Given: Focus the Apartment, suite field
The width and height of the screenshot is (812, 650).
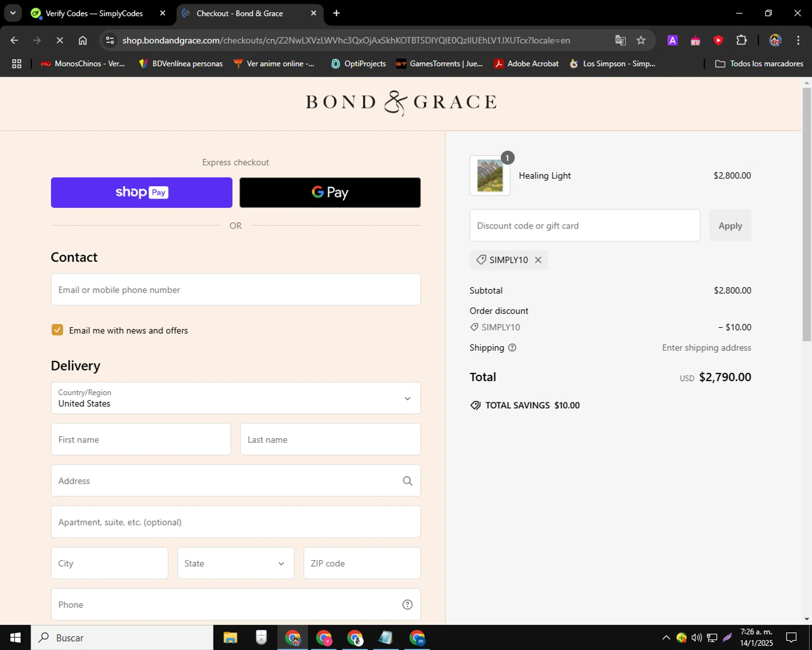Looking at the screenshot, I should pyautogui.click(x=235, y=522).
